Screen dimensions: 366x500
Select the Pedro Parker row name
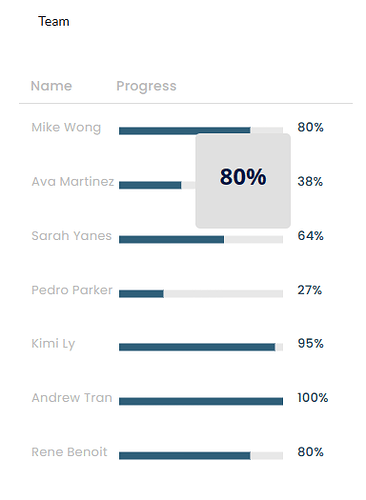pyautogui.click(x=72, y=290)
